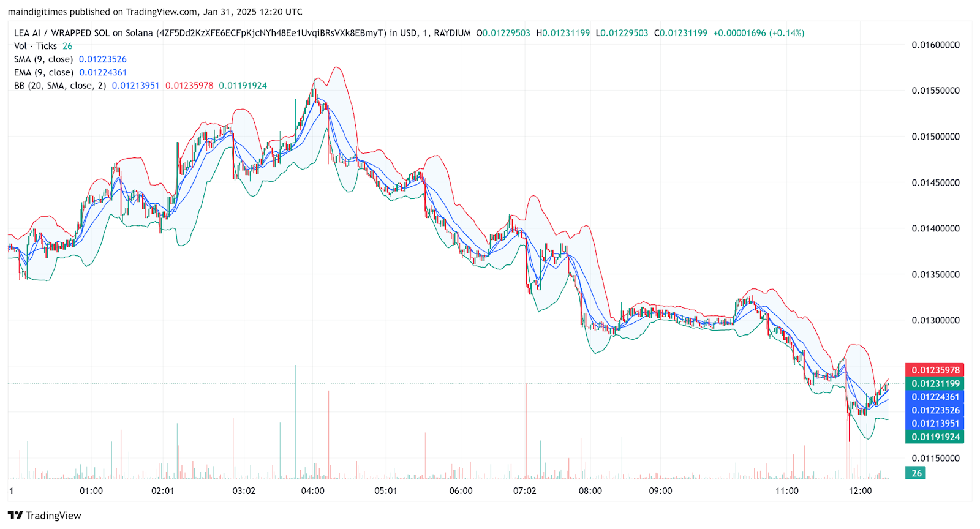Click the green BB lower value 0.01191924 in legend
Viewport: 980px width, 529px height.
click(243, 86)
